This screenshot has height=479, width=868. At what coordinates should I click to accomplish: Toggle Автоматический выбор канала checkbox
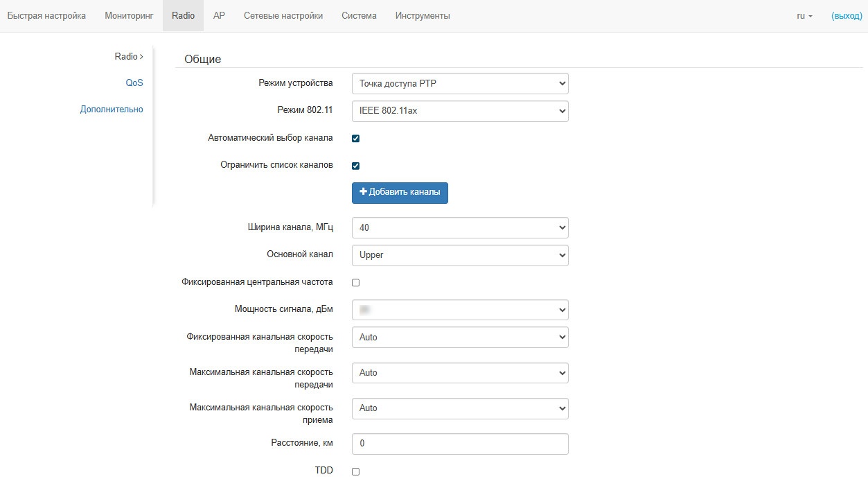(356, 139)
